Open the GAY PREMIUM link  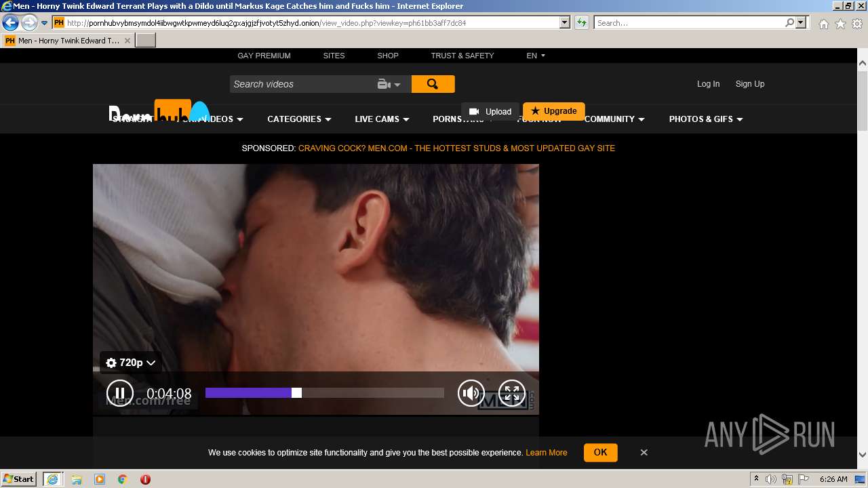(264, 56)
